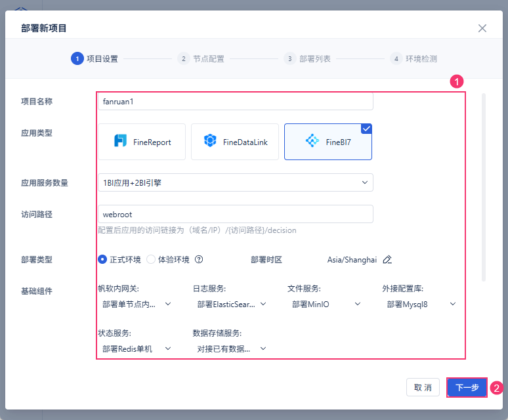Viewport: 508px width, 420px height.
Task: Click the 应用类型 label
Action: coord(37,133)
